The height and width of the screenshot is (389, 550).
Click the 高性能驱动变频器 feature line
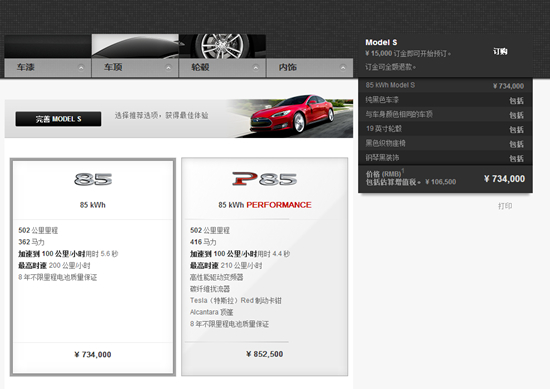point(216,277)
